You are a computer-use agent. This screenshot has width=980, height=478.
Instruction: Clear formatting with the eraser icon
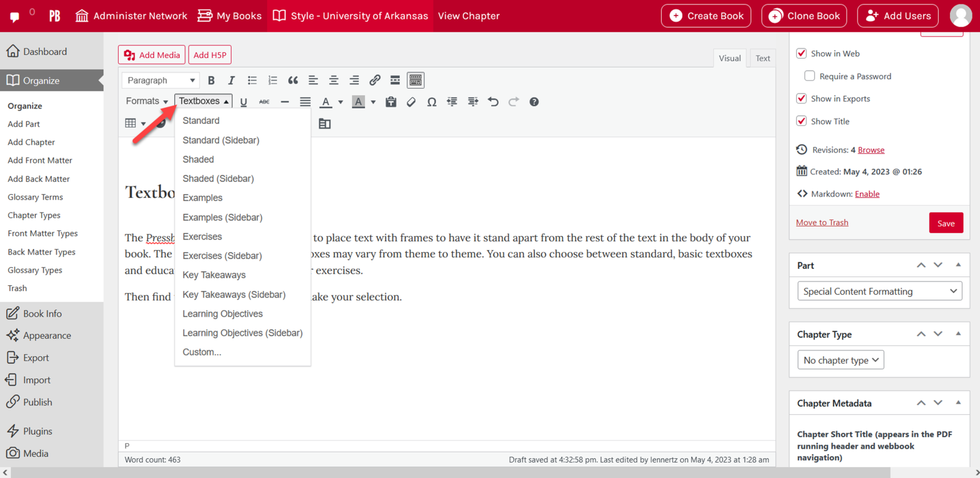411,101
